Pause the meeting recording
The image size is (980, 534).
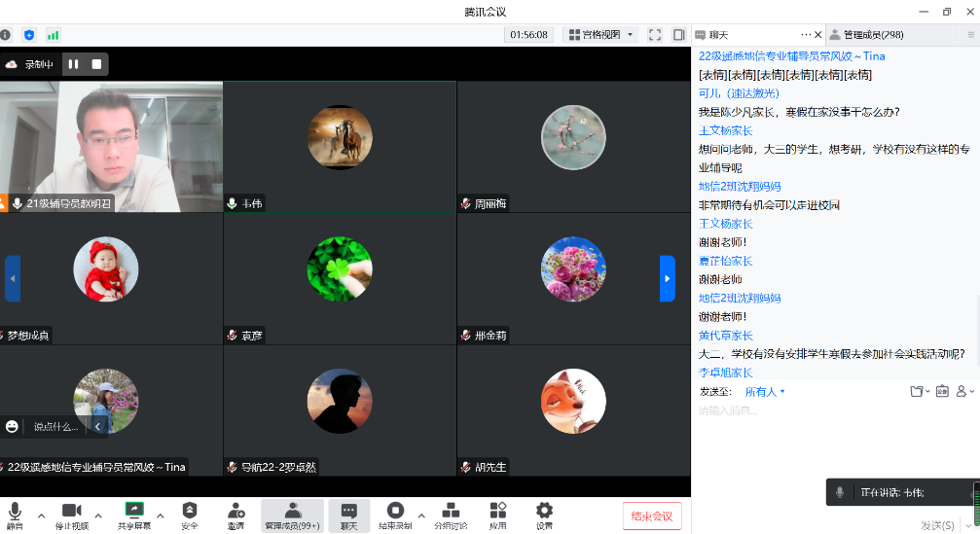[x=73, y=64]
